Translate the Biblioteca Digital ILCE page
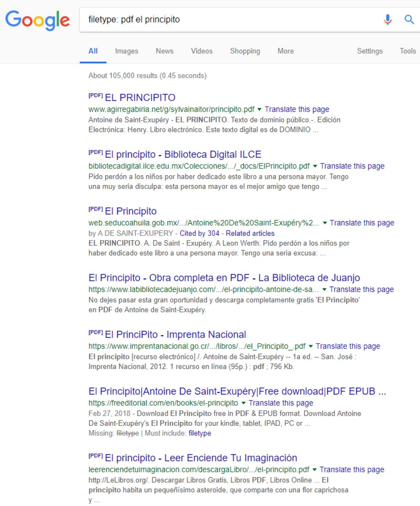This screenshot has height=506, width=420. (352, 166)
